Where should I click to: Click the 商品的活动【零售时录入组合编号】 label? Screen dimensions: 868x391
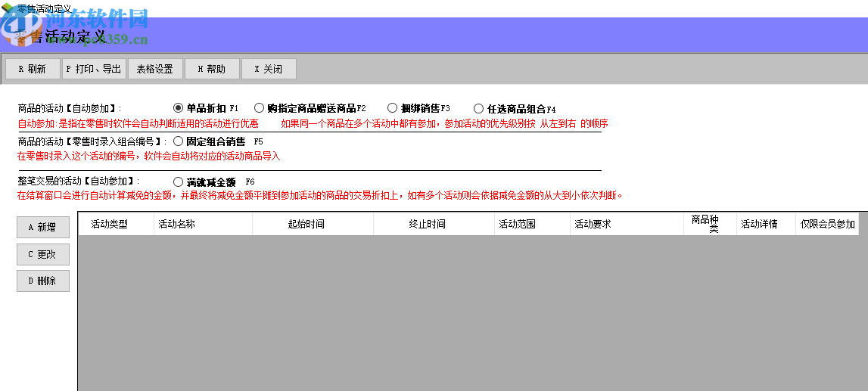coord(92,142)
